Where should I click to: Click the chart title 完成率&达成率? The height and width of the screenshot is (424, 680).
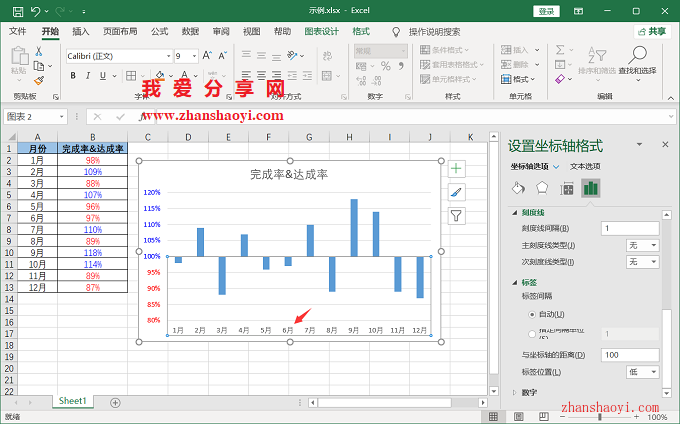[x=289, y=174]
